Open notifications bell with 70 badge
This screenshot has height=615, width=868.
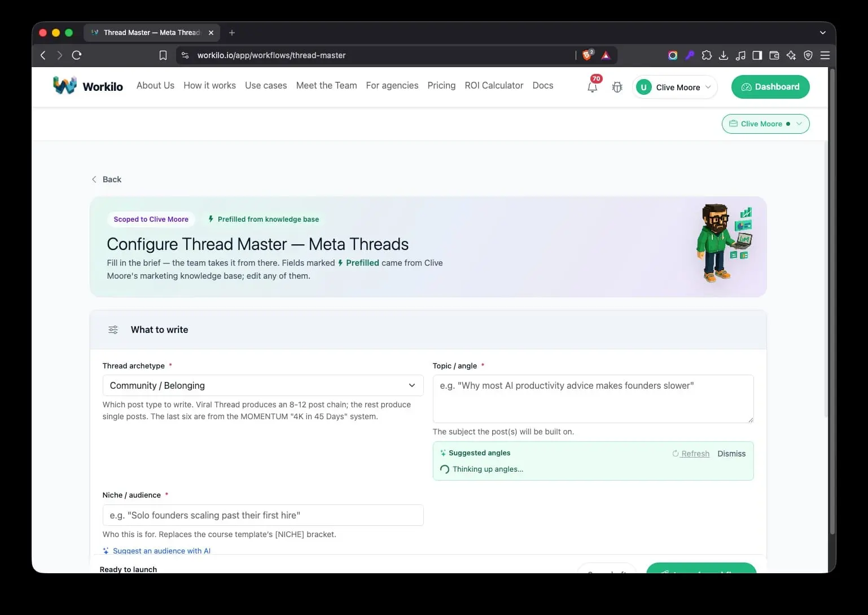click(593, 86)
